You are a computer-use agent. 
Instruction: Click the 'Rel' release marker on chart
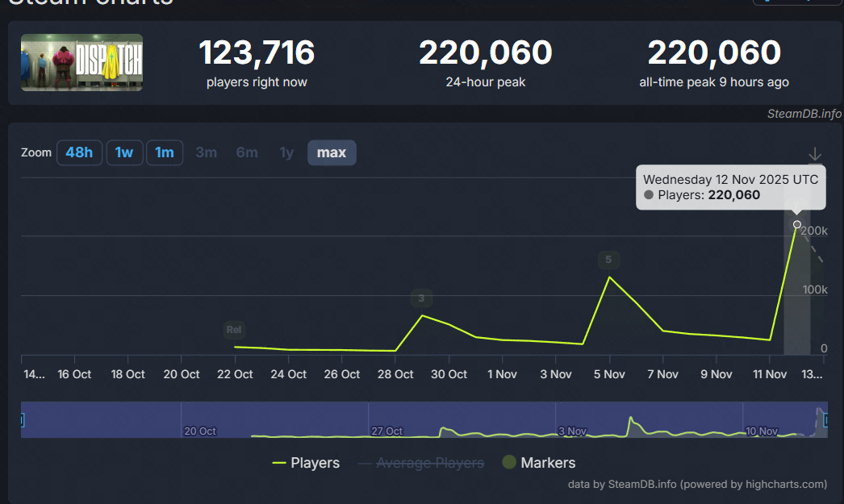234,330
